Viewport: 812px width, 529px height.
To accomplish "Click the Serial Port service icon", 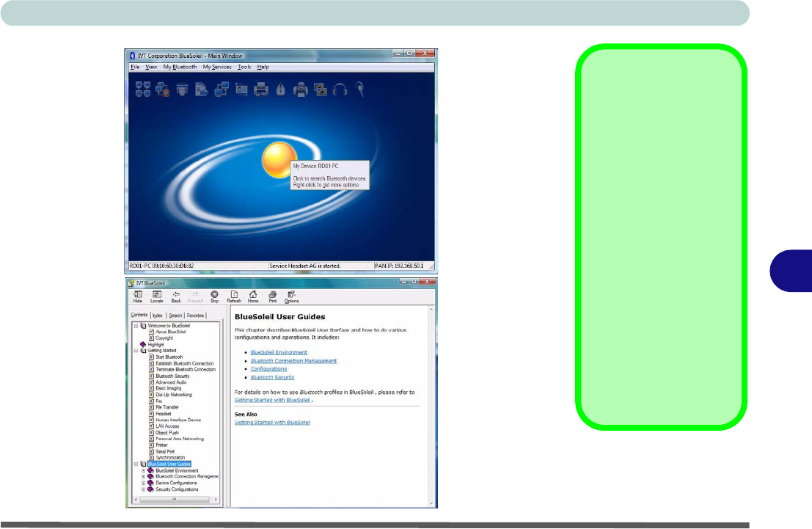I will click(x=183, y=89).
